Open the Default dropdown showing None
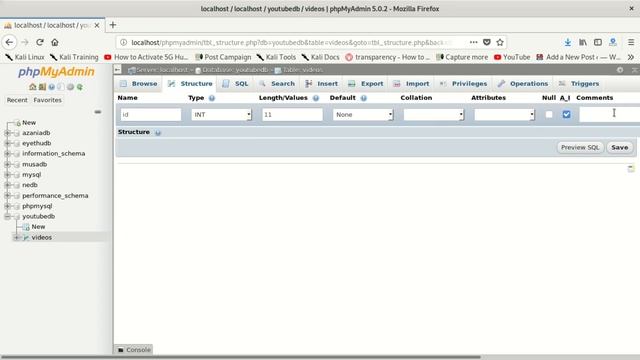The height and width of the screenshot is (360, 640). click(363, 115)
